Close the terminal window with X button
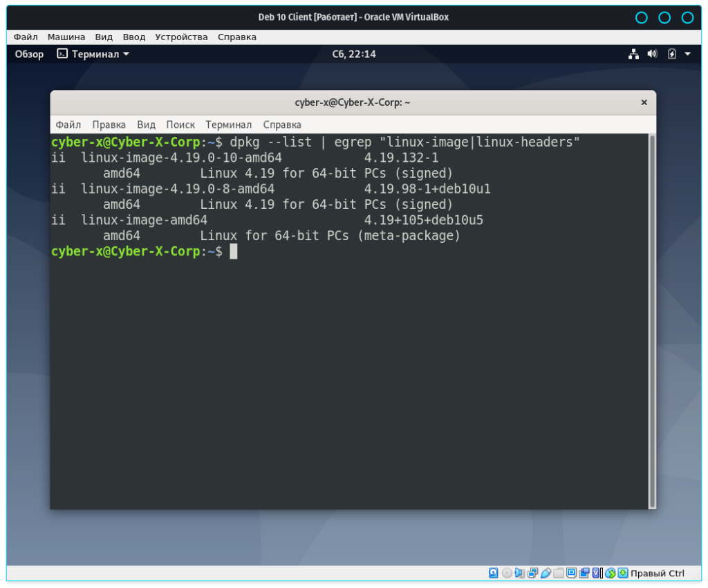 point(644,102)
